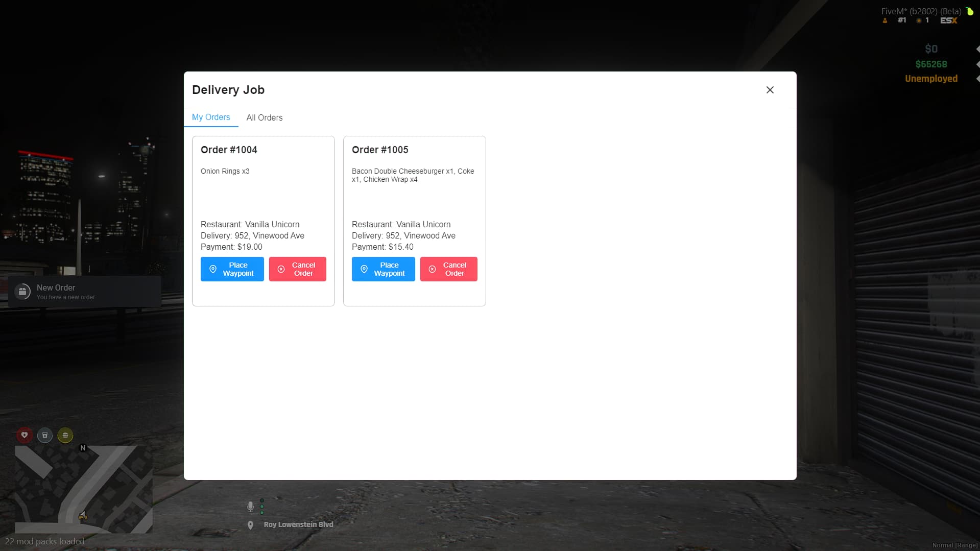
Task: Switch to the All Orders tab
Action: coord(265,117)
